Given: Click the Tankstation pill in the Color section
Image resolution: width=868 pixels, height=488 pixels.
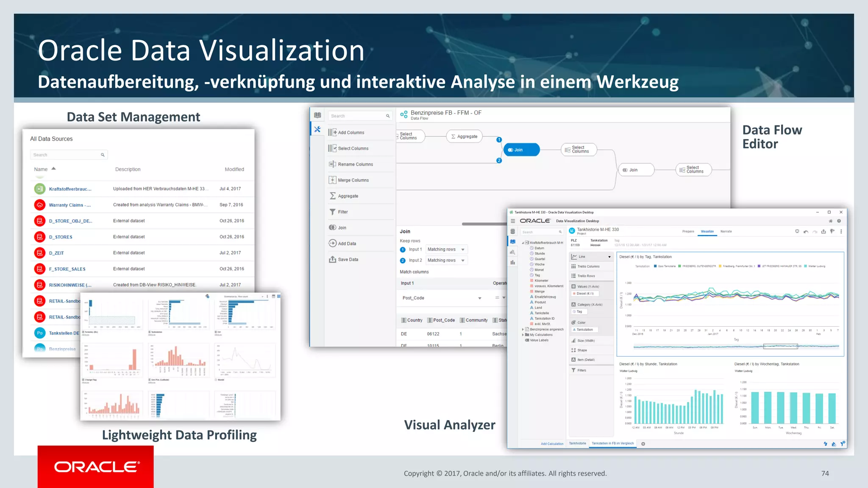Looking at the screenshot, I should tap(584, 330).
